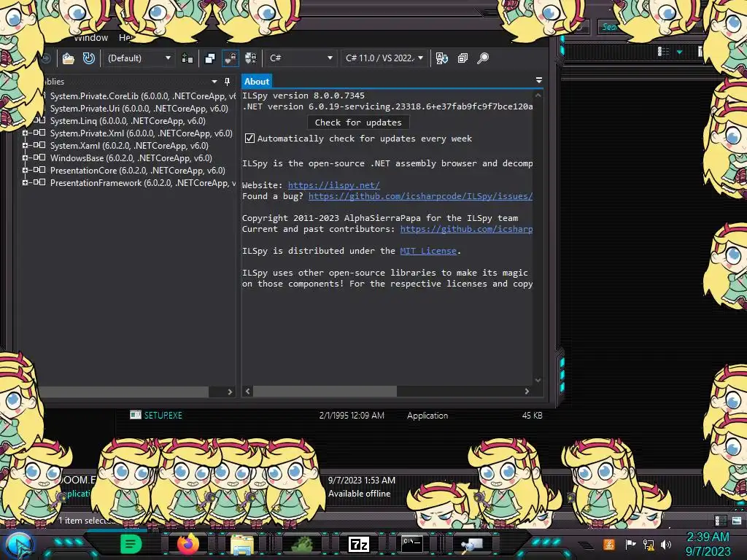Open Action Center flag tray icon
Image resolution: width=747 pixels, height=560 pixels.
[x=630, y=544]
